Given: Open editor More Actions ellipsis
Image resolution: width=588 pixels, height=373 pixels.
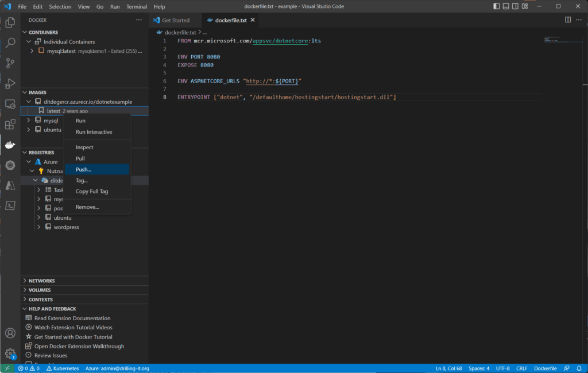Looking at the screenshot, I should coord(579,20).
